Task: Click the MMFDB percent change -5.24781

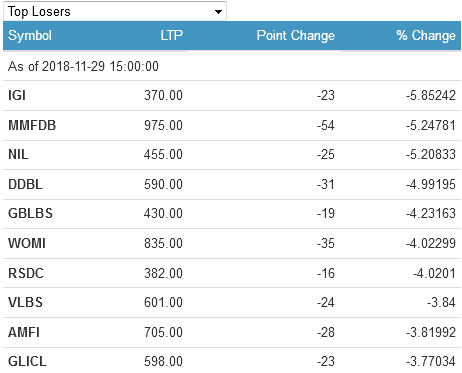Action: (431, 125)
